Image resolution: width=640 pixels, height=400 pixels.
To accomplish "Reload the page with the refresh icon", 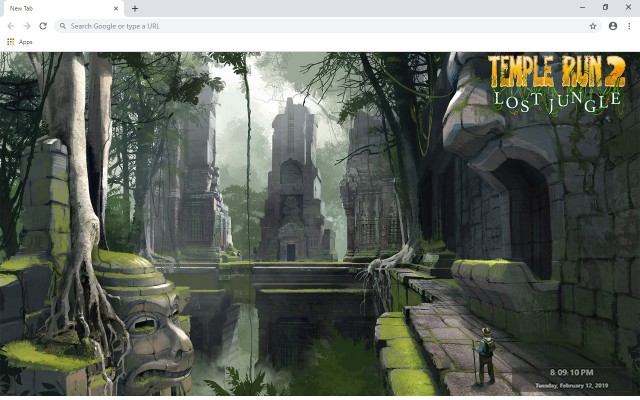I will click(43, 26).
